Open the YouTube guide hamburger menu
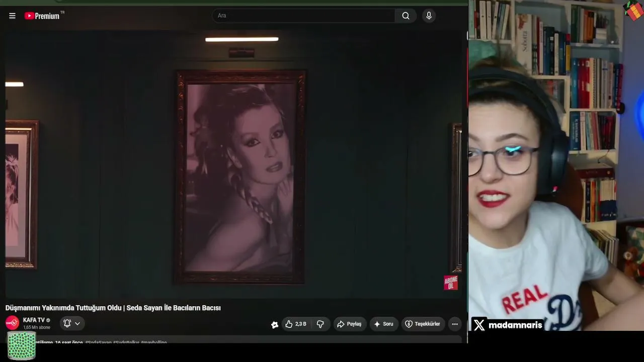644x362 pixels. (12, 16)
